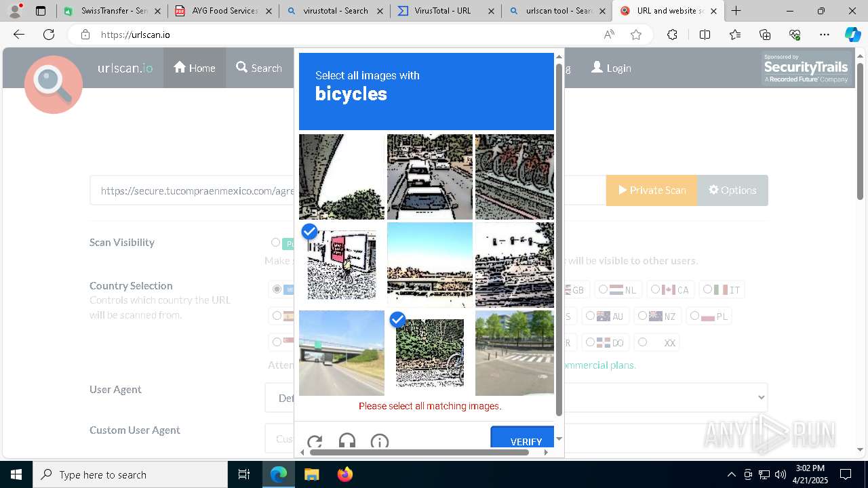Select the IT country radio button

tap(707, 289)
